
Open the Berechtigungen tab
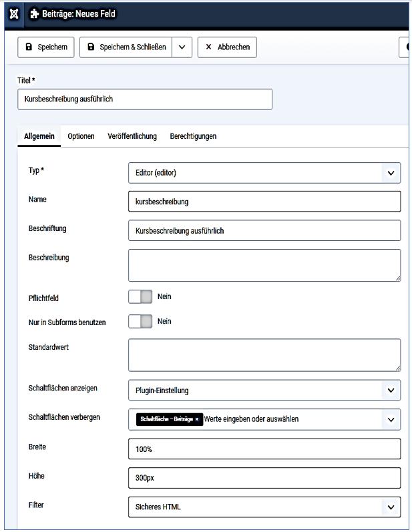(193, 136)
